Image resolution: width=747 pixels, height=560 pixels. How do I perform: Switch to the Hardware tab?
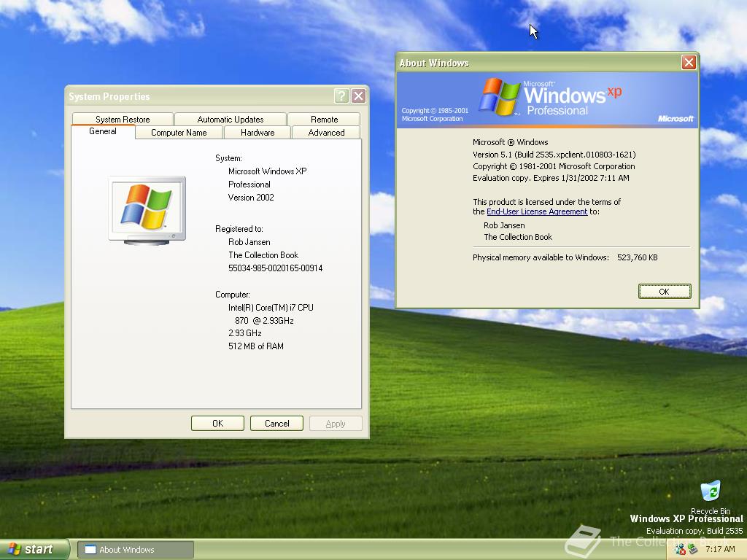(258, 133)
